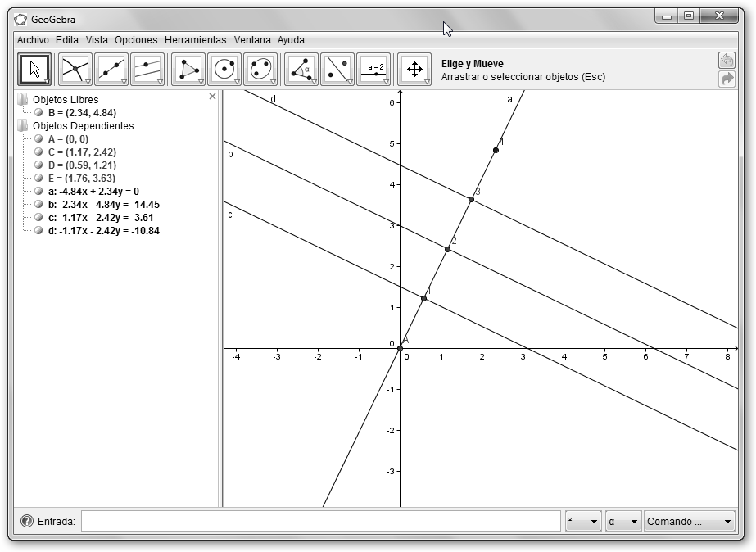The height and width of the screenshot is (552, 756).
Task: Pick the angle measurement tool
Action: pos(301,70)
